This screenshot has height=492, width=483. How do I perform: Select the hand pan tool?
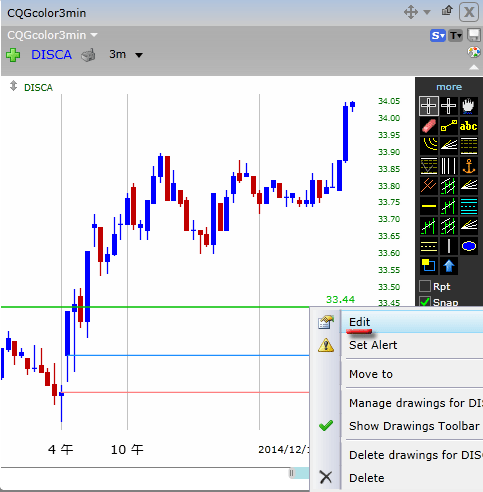469,106
